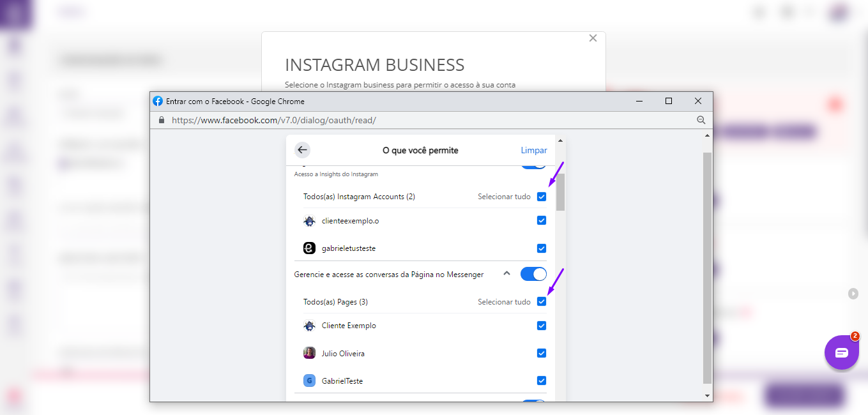
Task: Click Gerencie e acesse as conversas text
Action: (388, 275)
